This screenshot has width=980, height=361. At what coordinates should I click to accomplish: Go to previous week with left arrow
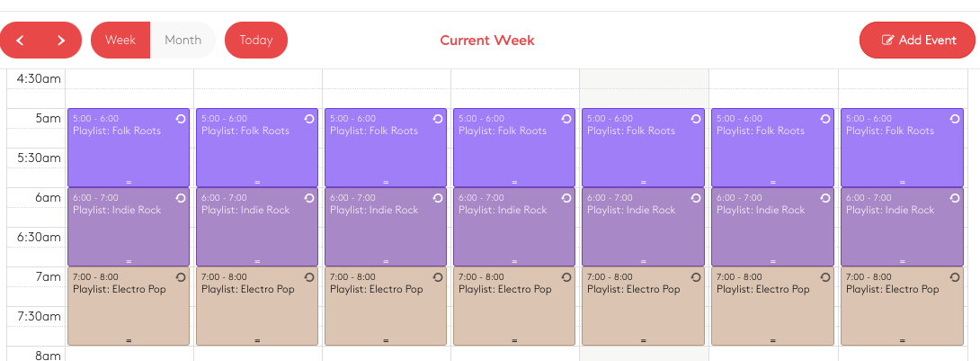click(20, 40)
